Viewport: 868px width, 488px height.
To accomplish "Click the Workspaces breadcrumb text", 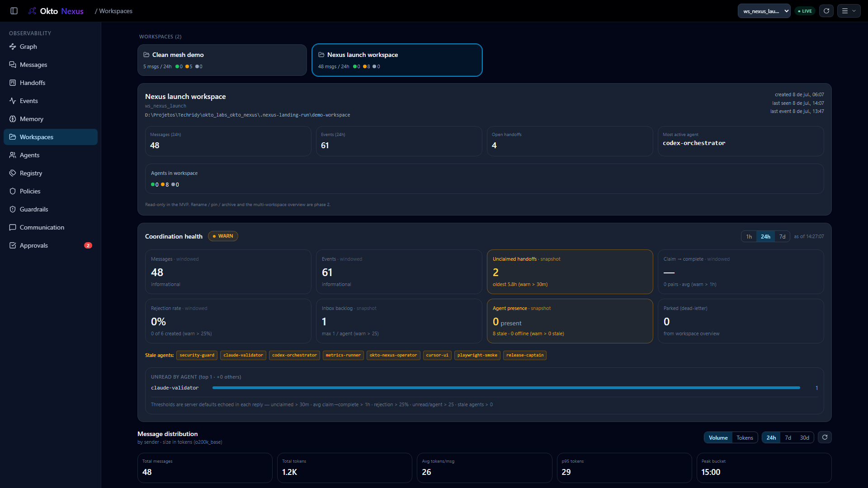I will [x=116, y=11].
